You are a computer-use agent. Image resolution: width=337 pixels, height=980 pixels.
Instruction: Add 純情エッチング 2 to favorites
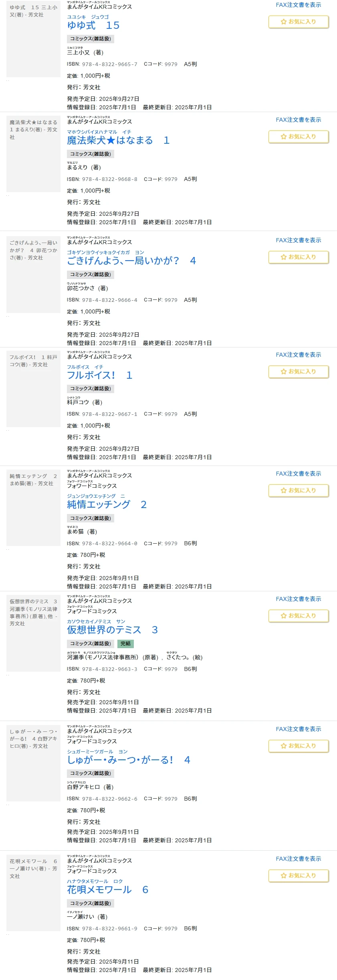click(x=299, y=490)
